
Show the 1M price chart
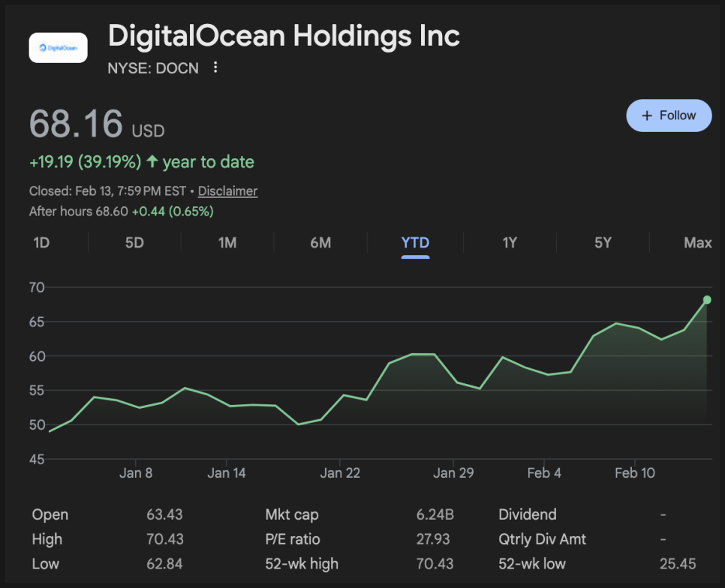(x=227, y=243)
